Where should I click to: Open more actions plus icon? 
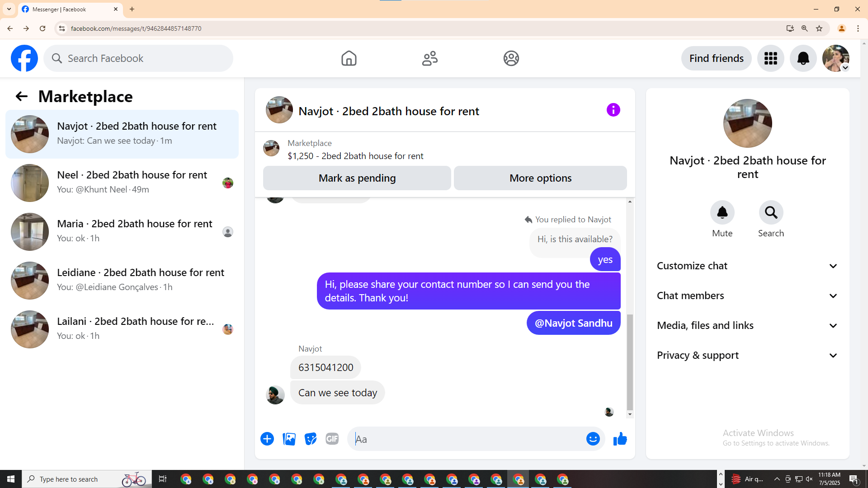(267, 439)
